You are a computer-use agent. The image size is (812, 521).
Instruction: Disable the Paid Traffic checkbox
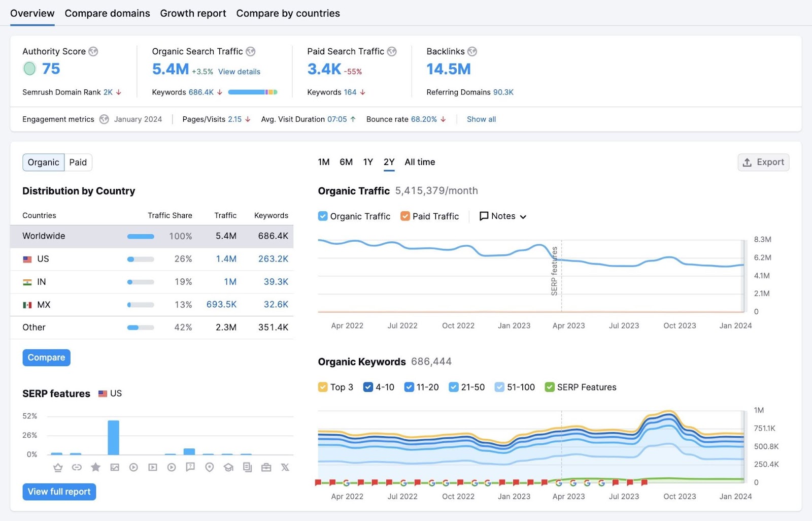coord(405,216)
